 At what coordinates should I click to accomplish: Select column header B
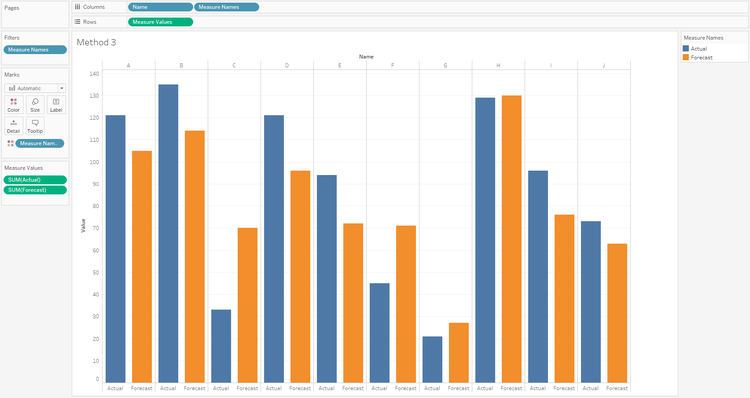point(181,65)
